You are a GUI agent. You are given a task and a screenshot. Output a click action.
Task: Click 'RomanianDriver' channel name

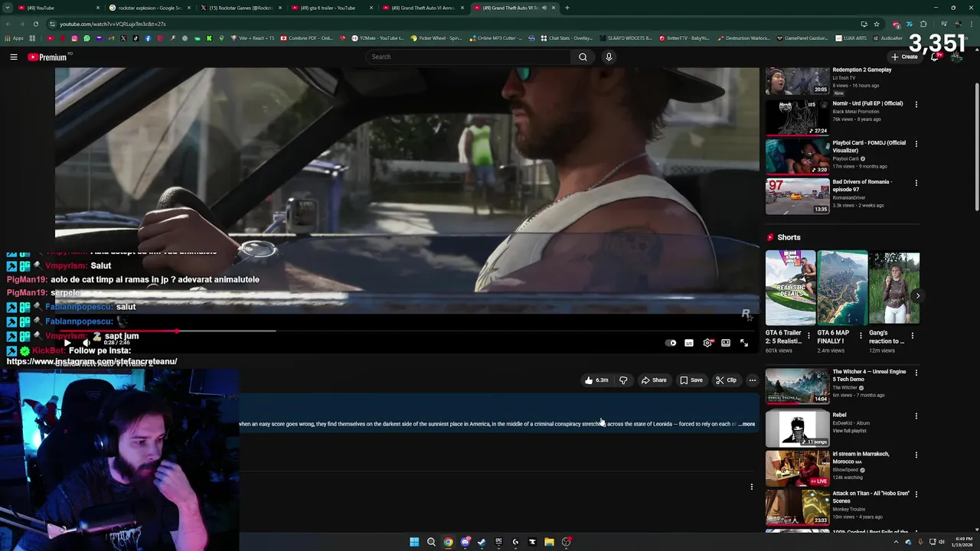[x=851, y=197]
